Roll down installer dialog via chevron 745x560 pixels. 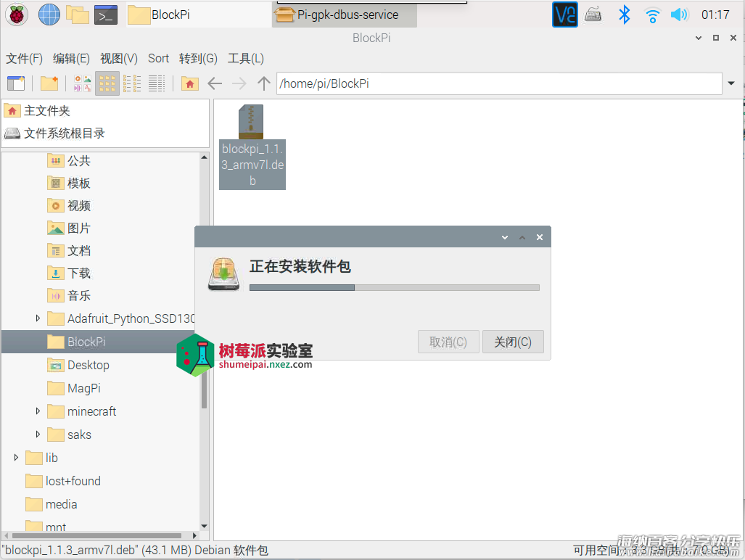point(505,237)
